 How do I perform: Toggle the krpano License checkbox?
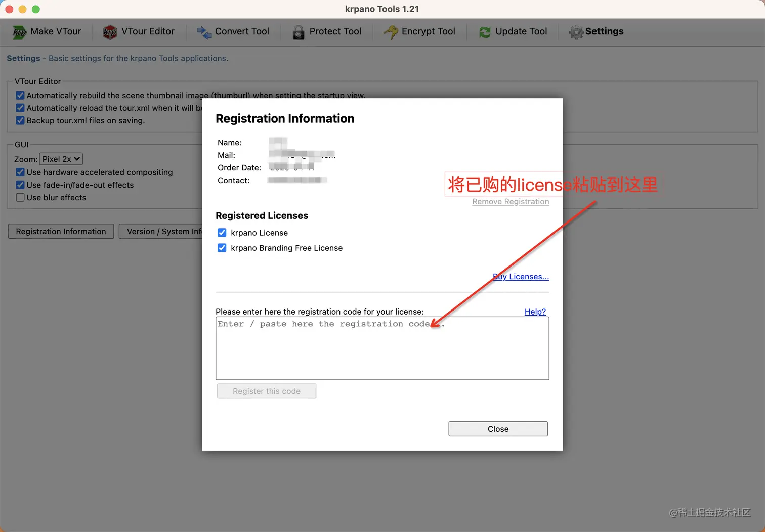(x=222, y=233)
